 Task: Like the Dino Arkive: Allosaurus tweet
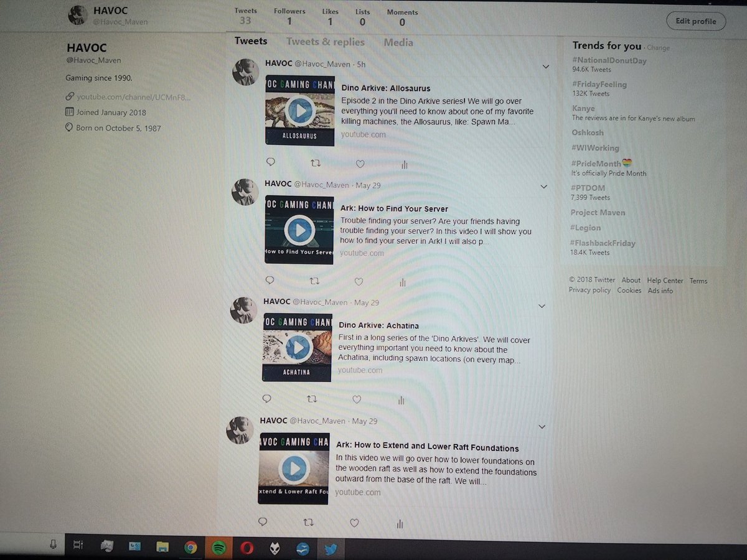360,164
